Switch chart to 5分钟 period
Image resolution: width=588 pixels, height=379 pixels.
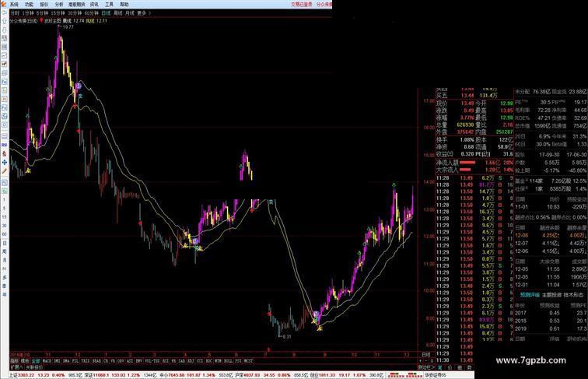tap(42, 12)
